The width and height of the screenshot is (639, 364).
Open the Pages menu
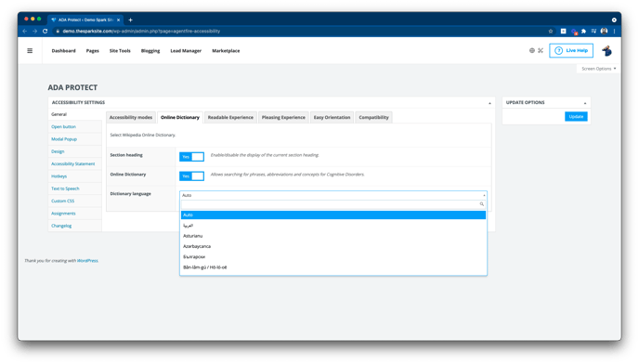click(93, 51)
